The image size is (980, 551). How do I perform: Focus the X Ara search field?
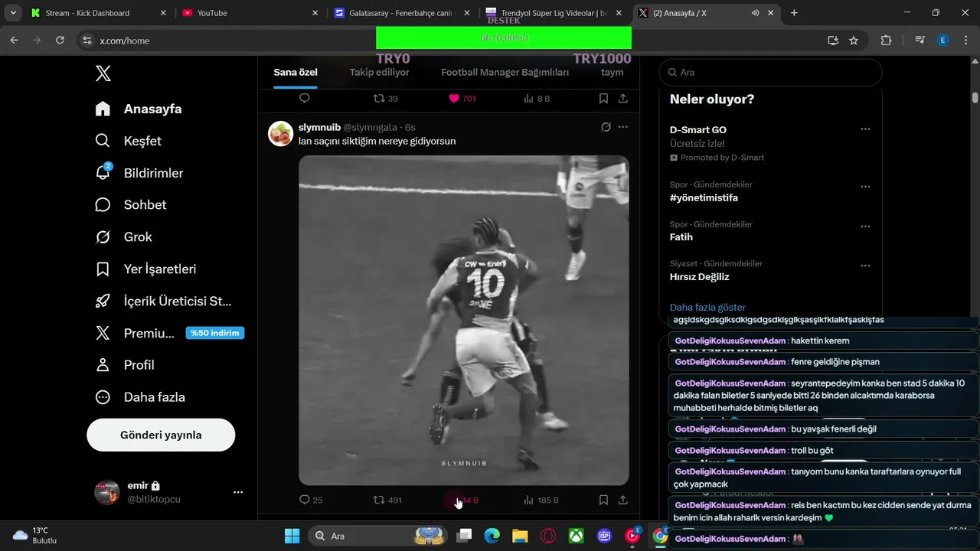(770, 72)
